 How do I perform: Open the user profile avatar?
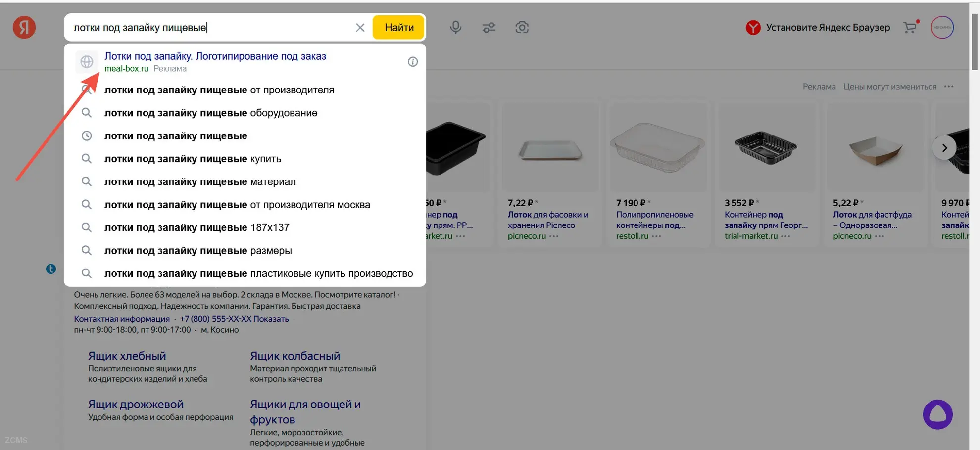tap(942, 27)
